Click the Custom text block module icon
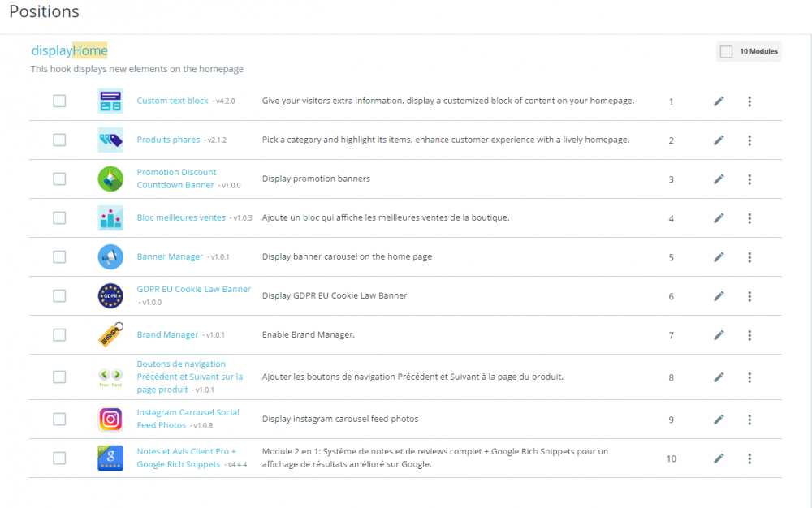Image resolution: width=812 pixels, height=508 pixels. tap(110, 101)
